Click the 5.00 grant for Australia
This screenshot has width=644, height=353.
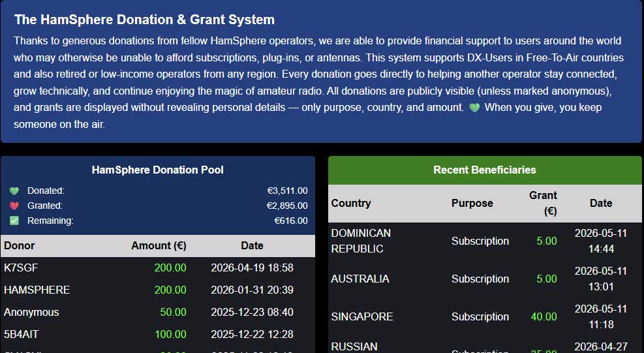click(x=547, y=279)
